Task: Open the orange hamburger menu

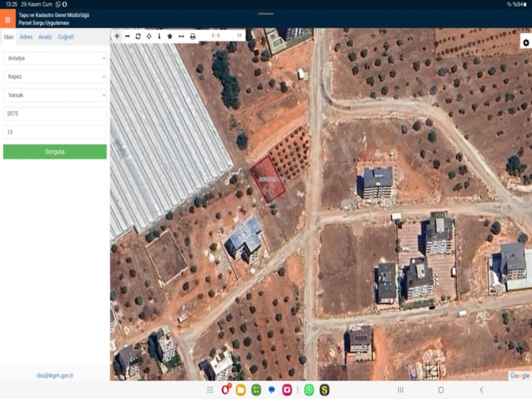Action: tap(8, 20)
